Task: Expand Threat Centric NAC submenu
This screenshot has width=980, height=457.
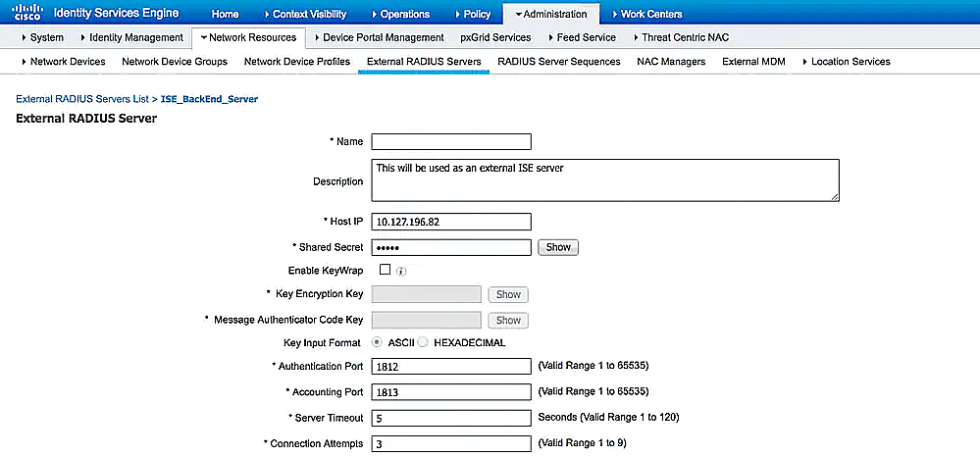Action: click(x=681, y=37)
